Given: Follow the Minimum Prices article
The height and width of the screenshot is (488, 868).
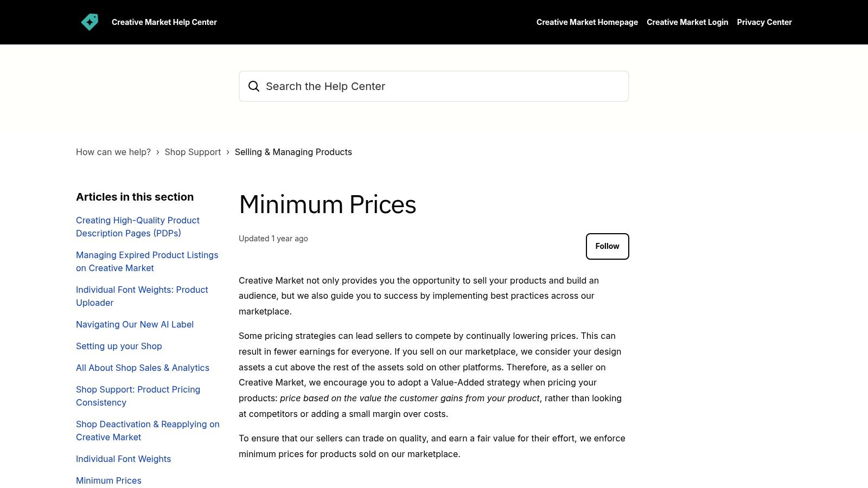Looking at the screenshot, I should point(607,246).
